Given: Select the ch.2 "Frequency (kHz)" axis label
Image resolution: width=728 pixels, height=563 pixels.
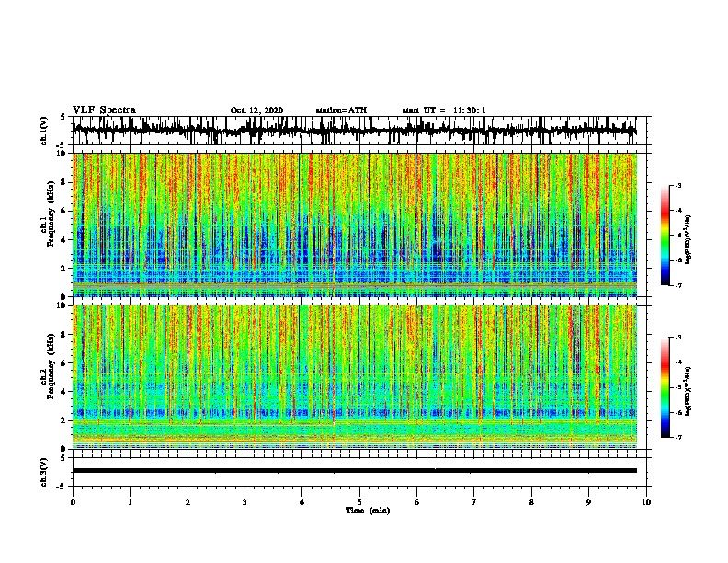Looking at the screenshot, I should click(51, 366).
